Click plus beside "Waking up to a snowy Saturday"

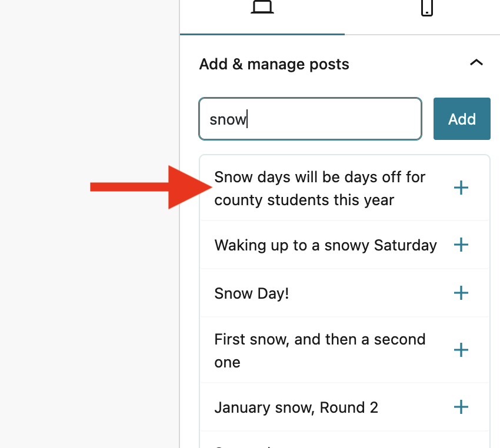click(x=461, y=245)
